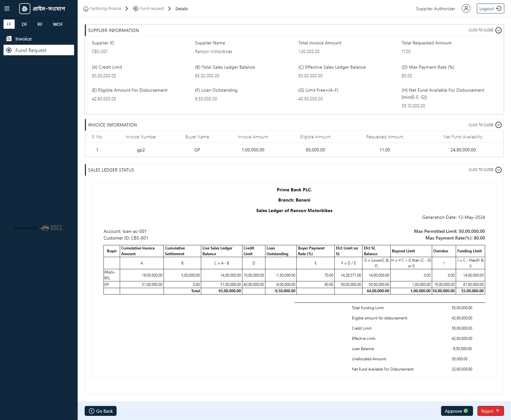Image resolution: width=511 pixels, height=420 pixels.
Task: Click net fund availability 24,80,000.00
Action: [x=463, y=150]
